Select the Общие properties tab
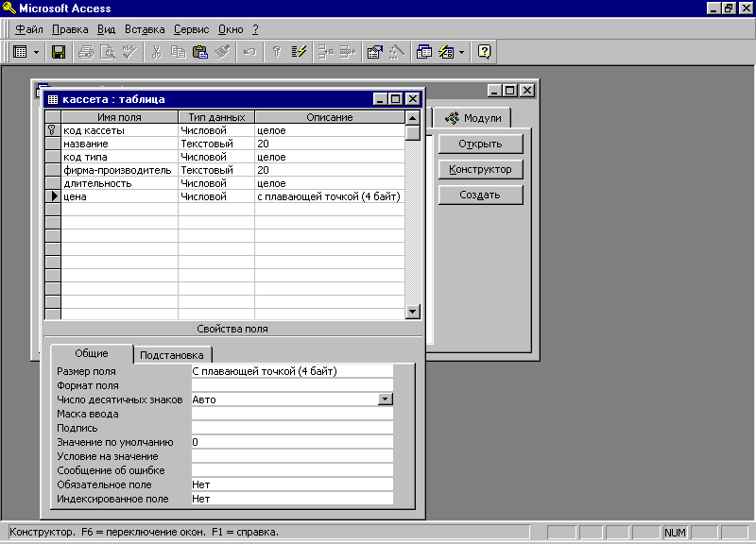756x544 pixels. click(92, 353)
